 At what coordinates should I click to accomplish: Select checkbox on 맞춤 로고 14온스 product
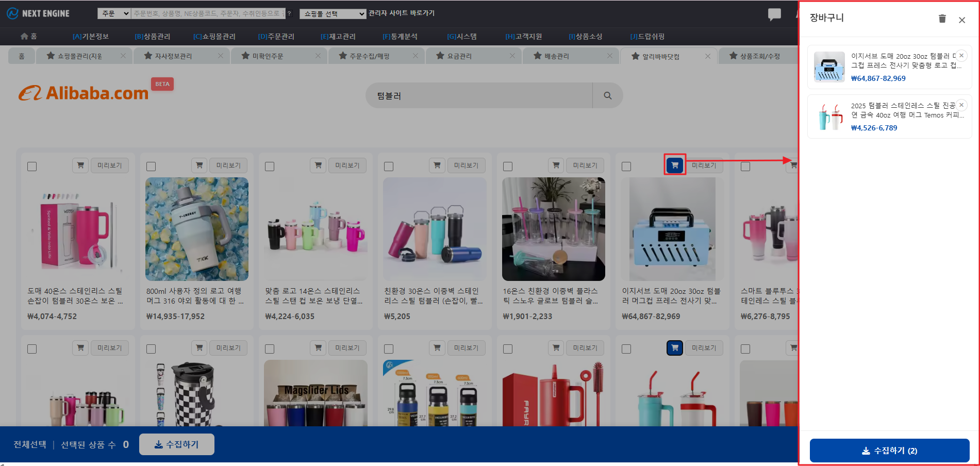270,167
